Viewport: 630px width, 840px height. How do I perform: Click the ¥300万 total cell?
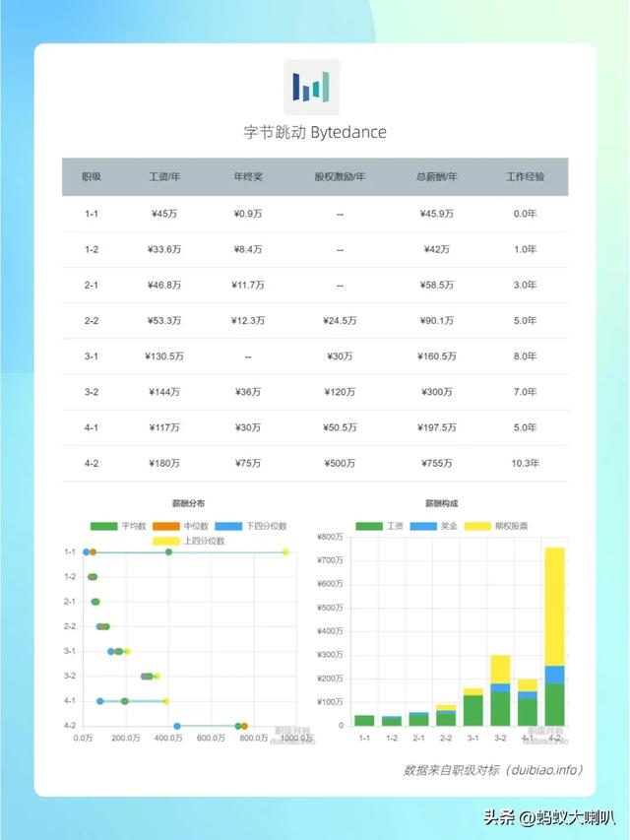pos(437,392)
